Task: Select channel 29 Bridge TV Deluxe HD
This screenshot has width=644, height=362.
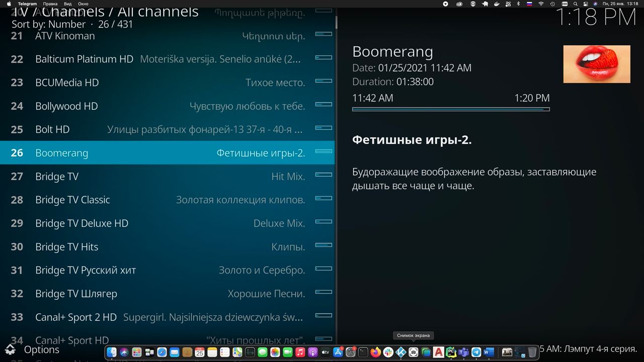Action: (x=167, y=223)
